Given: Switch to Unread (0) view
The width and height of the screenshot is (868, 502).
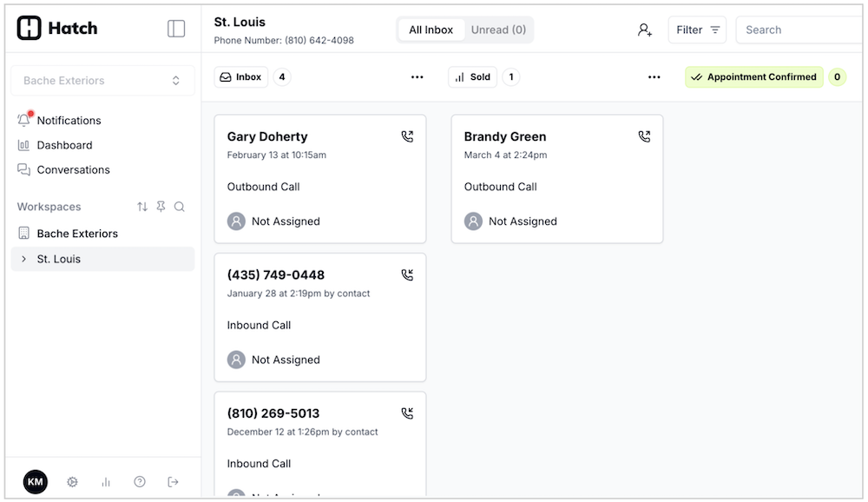Looking at the screenshot, I should [x=498, y=30].
